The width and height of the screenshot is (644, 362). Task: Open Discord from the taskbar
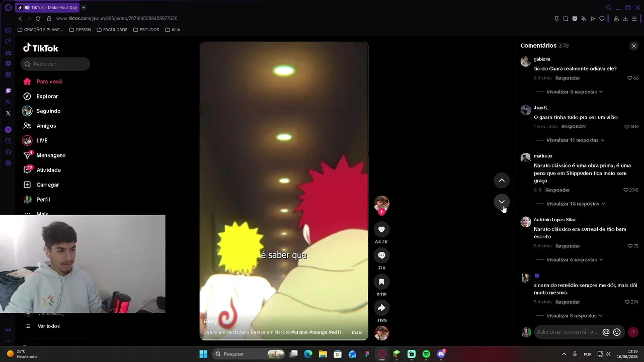pos(441,354)
